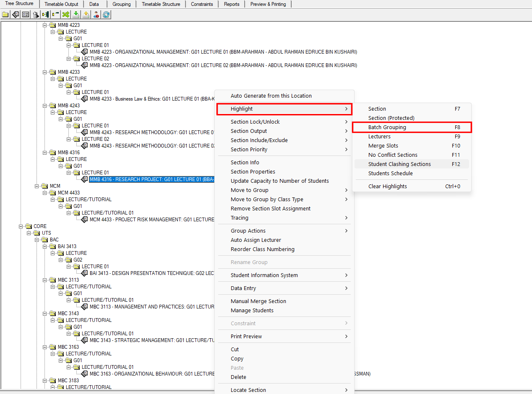Collapse the MBC 3143 tree node
Viewport: 532px width, 394px height.
coord(45,314)
